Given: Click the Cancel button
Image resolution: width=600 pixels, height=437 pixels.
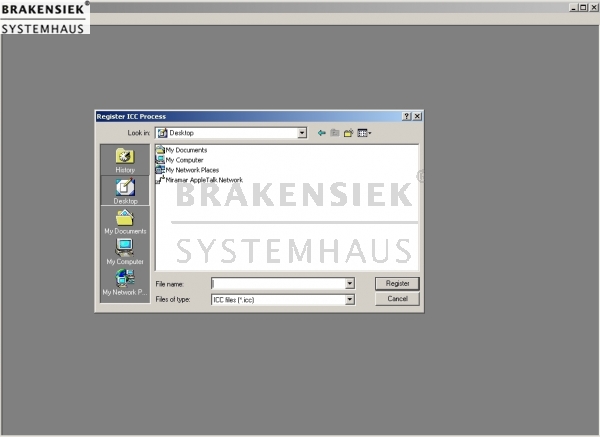Looking at the screenshot, I should (397, 299).
